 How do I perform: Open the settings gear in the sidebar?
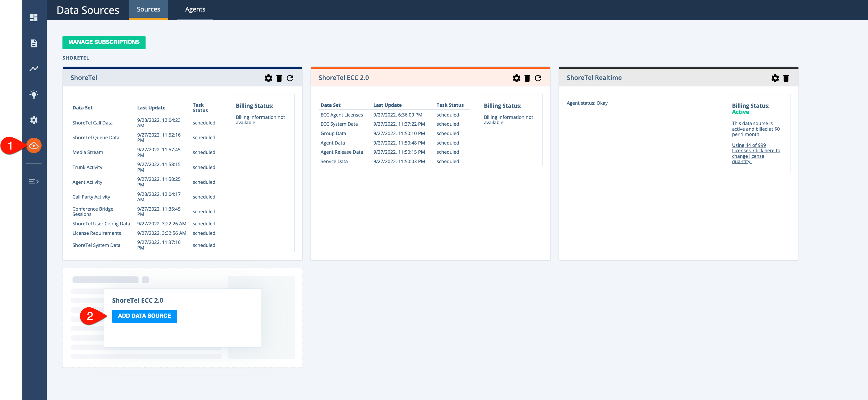pyautogui.click(x=34, y=120)
